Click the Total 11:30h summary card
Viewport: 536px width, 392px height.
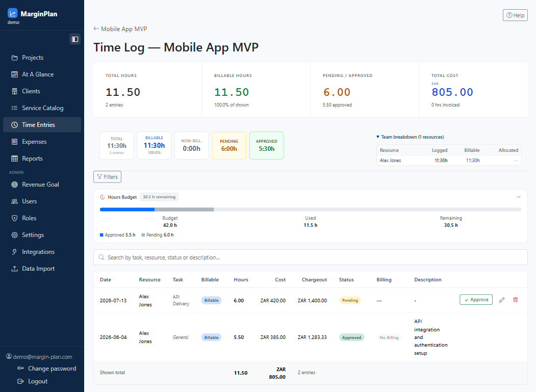pos(117,146)
